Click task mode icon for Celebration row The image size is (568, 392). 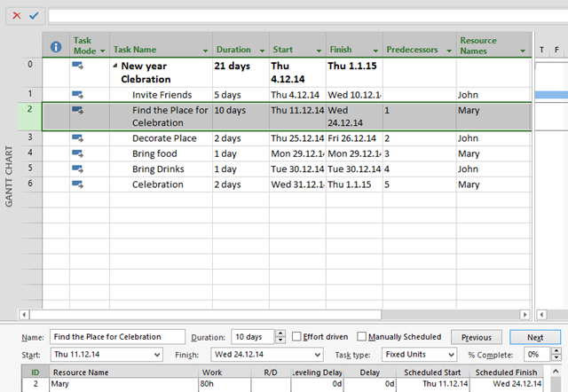pyautogui.click(x=78, y=184)
